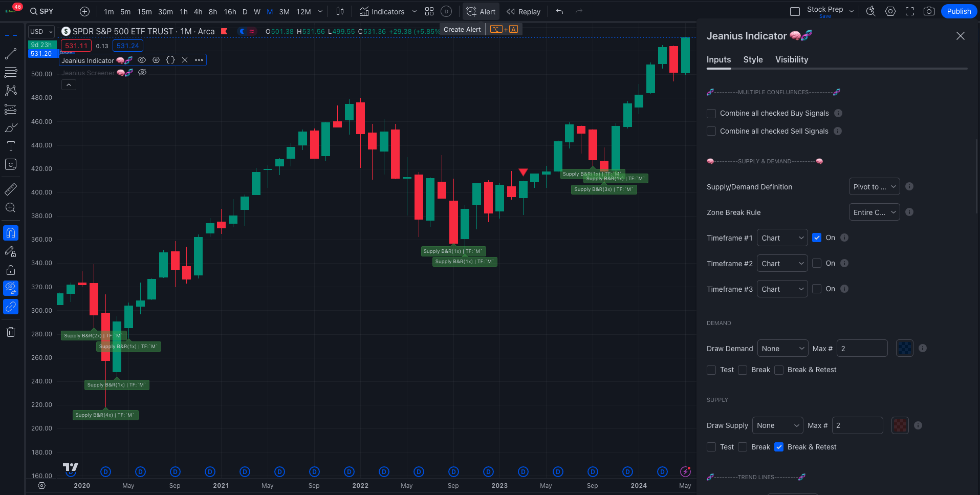Click the Alert button
Viewport: 980px width, 495px height.
481,11
